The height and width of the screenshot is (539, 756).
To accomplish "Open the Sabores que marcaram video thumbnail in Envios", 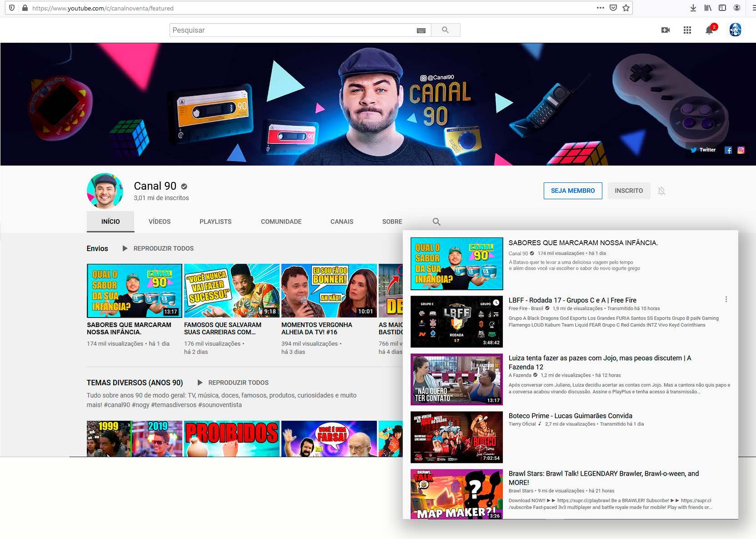I will tap(135, 291).
